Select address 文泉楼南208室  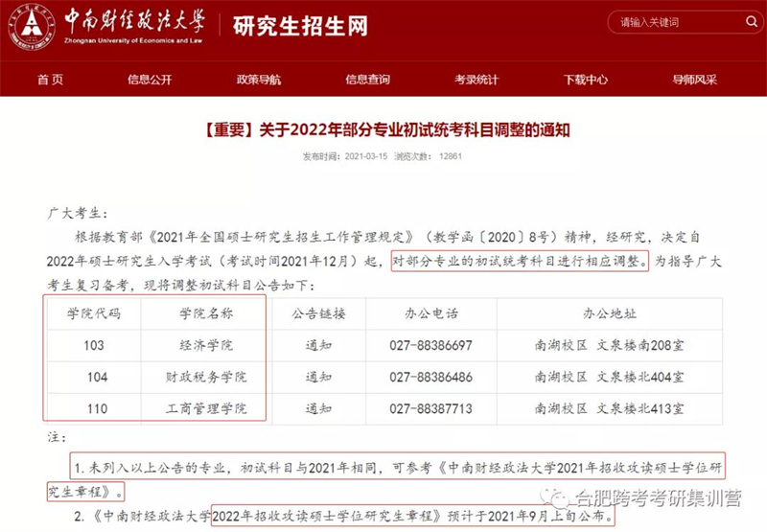[x=639, y=345]
